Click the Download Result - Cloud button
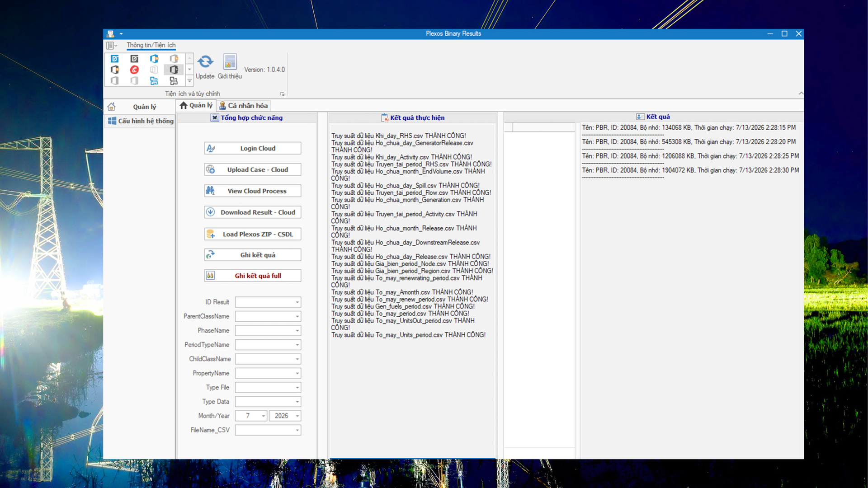 pyautogui.click(x=253, y=212)
